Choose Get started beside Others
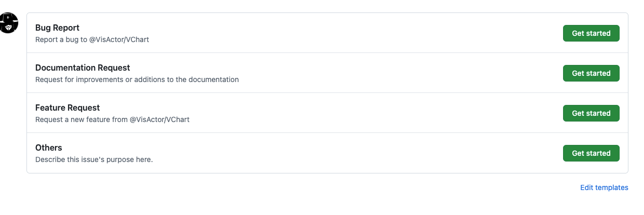Image resolution: width=644 pixels, height=215 pixels. [x=591, y=153]
